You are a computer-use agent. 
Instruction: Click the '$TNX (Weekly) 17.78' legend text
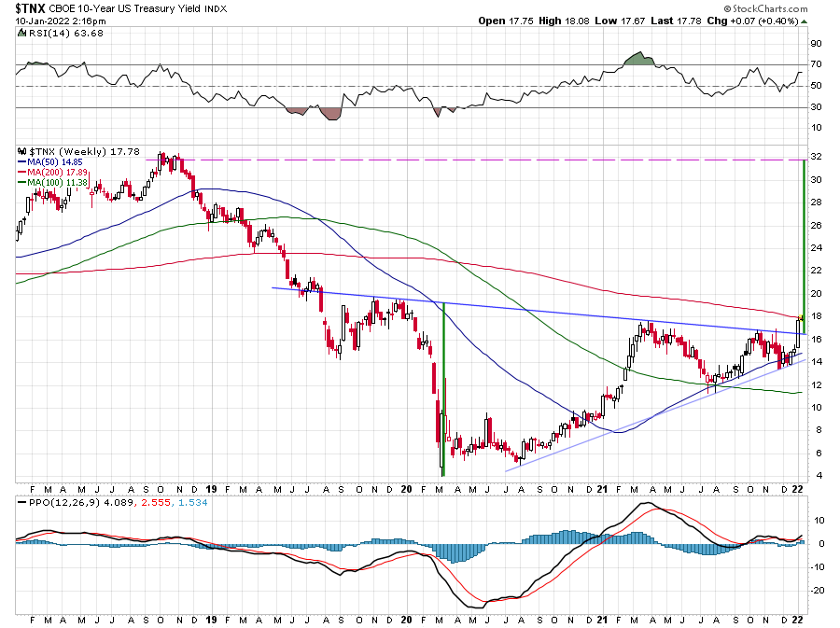point(84,151)
